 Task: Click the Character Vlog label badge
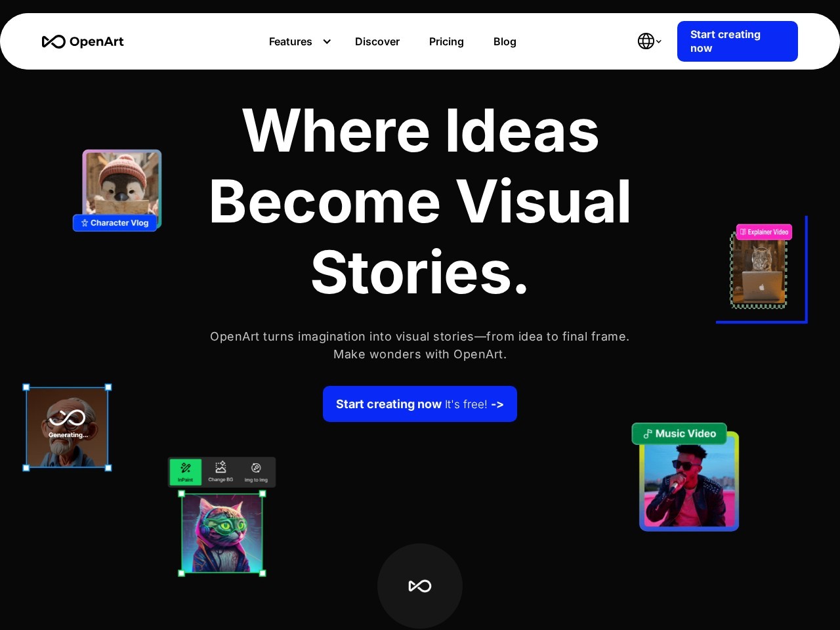tap(115, 223)
